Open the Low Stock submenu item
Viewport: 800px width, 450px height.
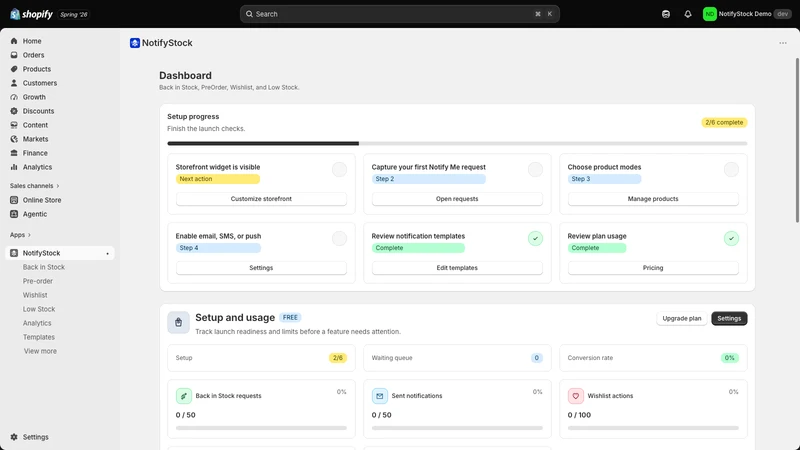[39, 309]
